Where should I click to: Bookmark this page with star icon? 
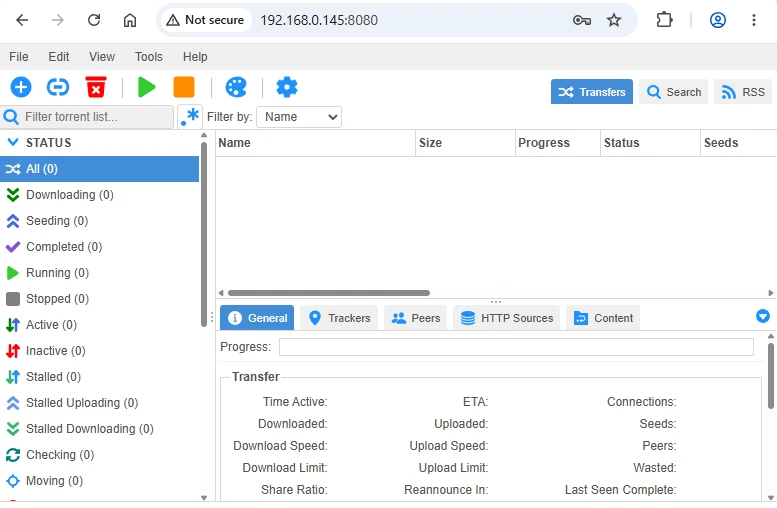[614, 20]
